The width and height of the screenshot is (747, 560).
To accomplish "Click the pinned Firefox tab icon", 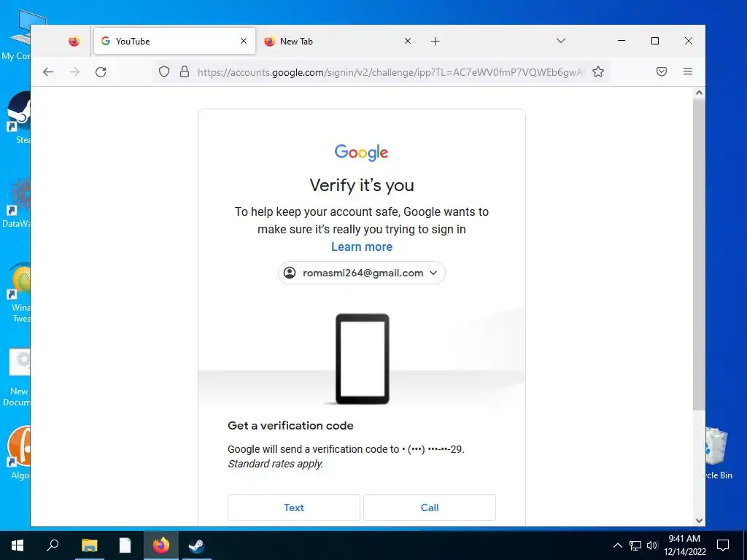I will pos(74,42).
